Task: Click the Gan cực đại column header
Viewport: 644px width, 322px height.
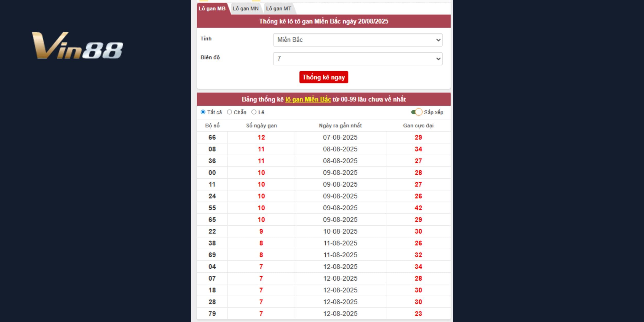Action: pos(418,126)
